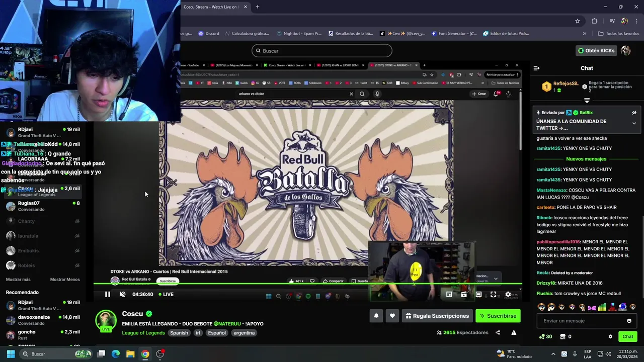
Task: Expand the pinned message chevron
Action: [634, 123]
